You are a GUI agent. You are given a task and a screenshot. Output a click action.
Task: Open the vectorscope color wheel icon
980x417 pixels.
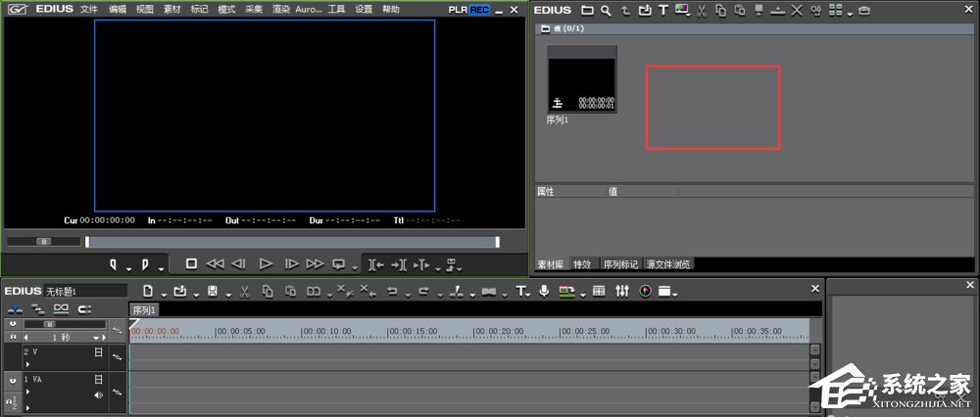coord(645,292)
